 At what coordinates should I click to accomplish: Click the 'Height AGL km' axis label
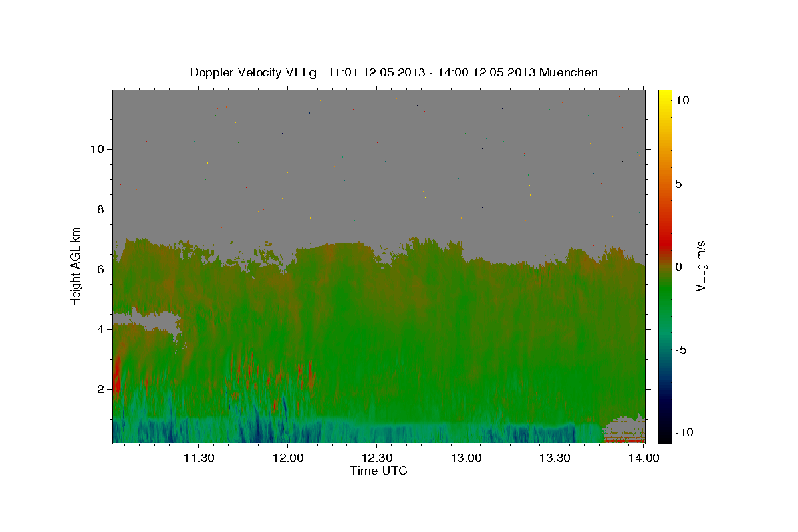(x=76, y=266)
